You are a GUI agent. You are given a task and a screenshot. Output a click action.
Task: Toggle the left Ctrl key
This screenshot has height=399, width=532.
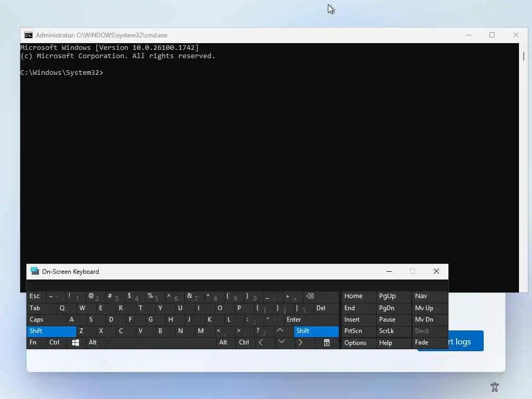click(x=56, y=343)
